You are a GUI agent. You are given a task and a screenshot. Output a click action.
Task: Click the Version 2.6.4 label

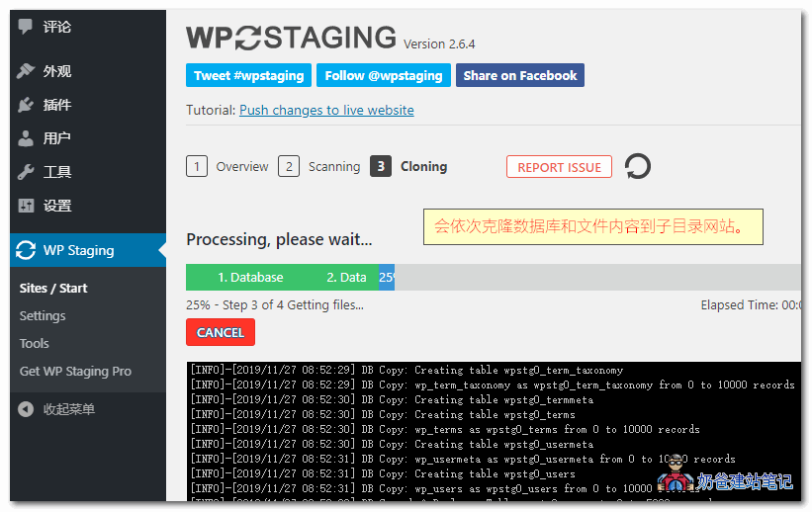click(439, 44)
